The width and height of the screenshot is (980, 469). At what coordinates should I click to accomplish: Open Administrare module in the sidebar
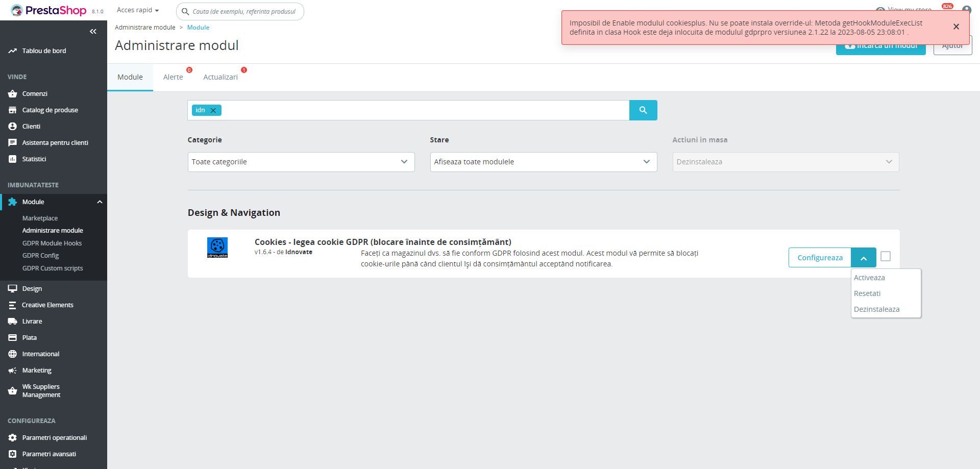tap(53, 230)
